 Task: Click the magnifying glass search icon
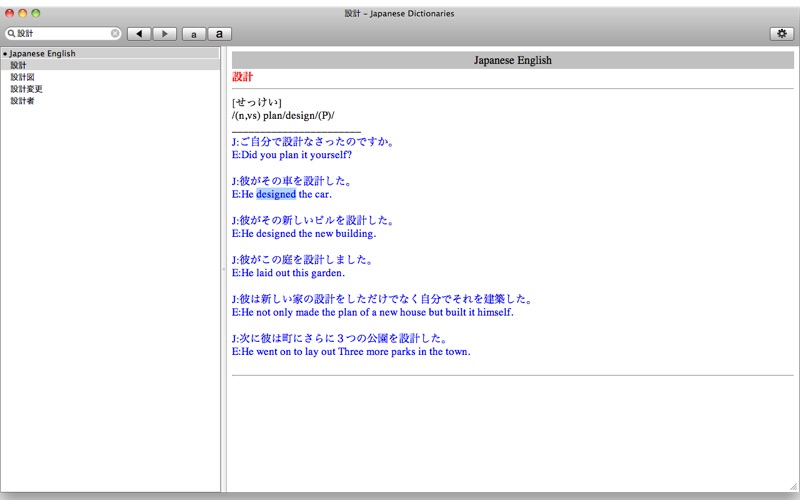coord(11,33)
